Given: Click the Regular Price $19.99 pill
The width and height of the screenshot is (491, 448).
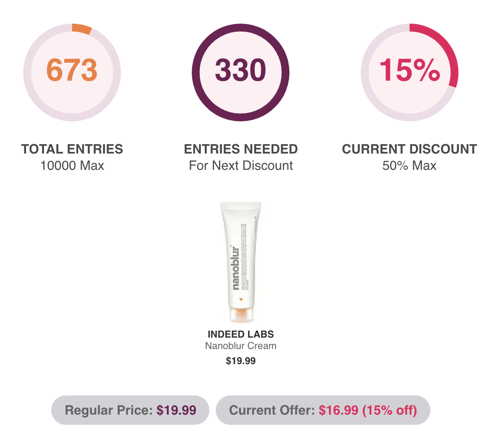Looking at the screenshot, I should coord(130,410).
